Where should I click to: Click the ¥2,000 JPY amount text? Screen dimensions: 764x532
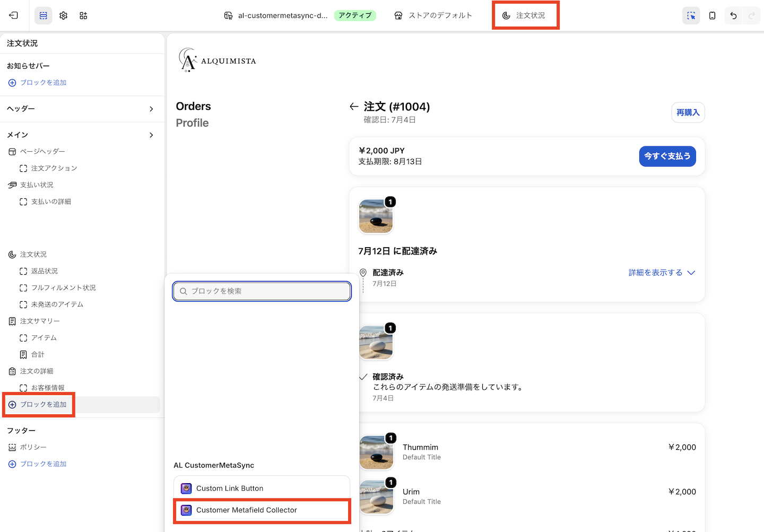(381, 151)
